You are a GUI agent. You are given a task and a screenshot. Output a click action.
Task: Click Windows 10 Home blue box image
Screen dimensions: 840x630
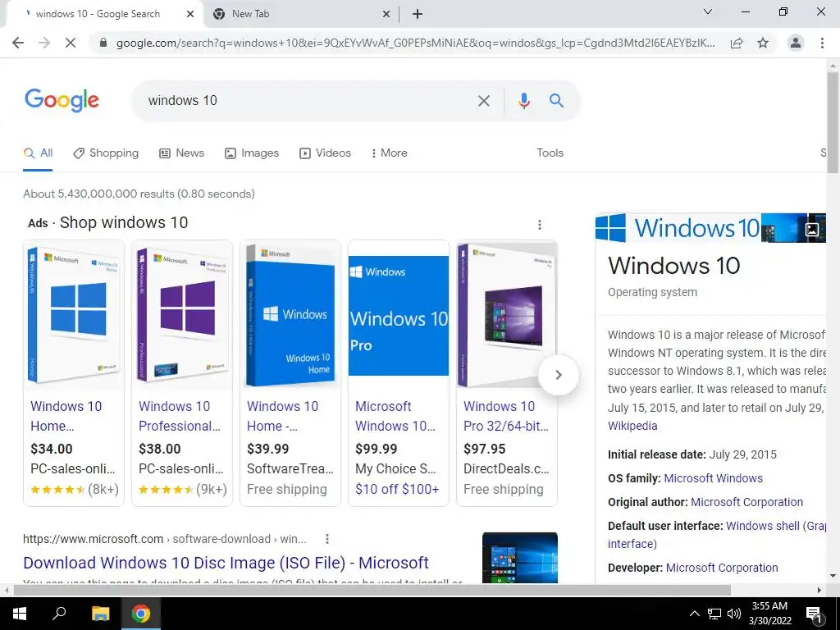click(x=290, y=316)
